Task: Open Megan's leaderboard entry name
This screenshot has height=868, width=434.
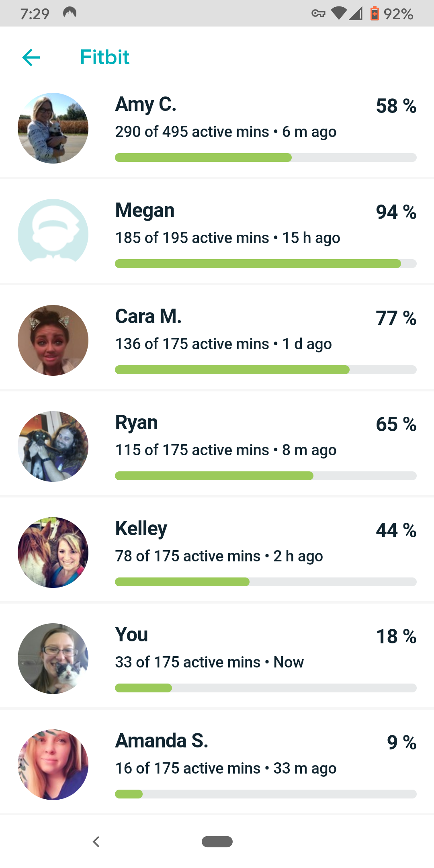Action: [145, 211]
